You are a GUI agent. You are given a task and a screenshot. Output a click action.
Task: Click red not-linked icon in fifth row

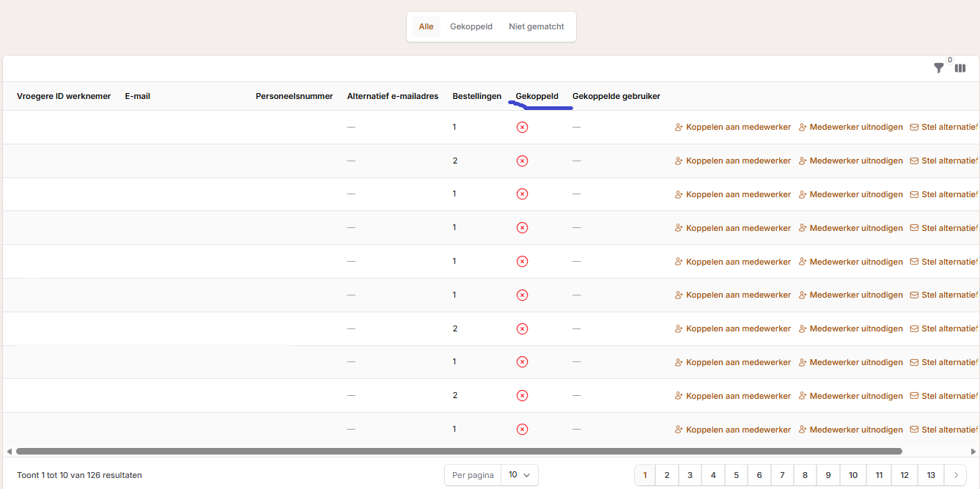tap(522, 262)
